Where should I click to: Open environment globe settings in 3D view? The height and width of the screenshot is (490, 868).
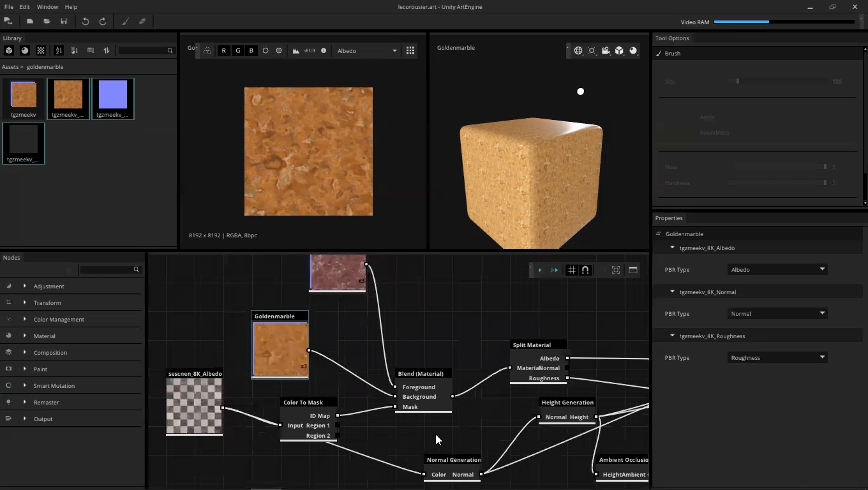click(578, 50)
